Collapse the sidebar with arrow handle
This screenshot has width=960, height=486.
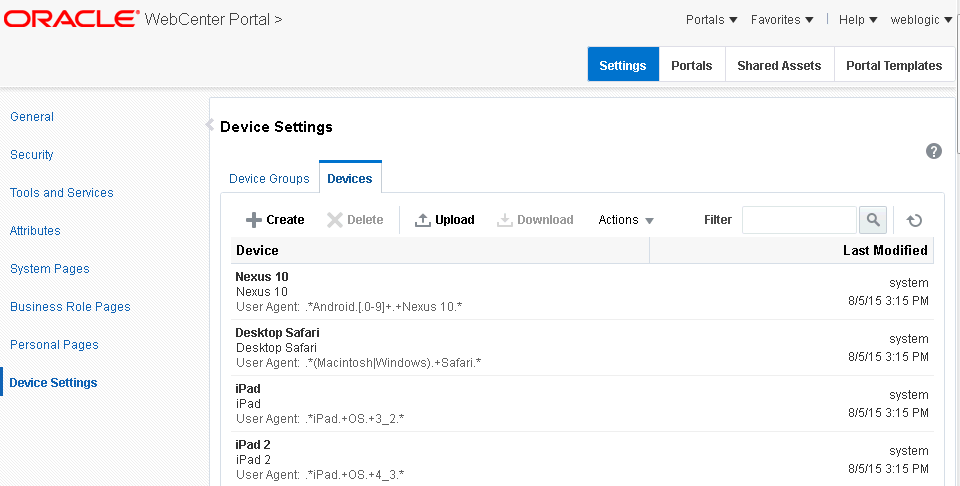coord(209,125)
